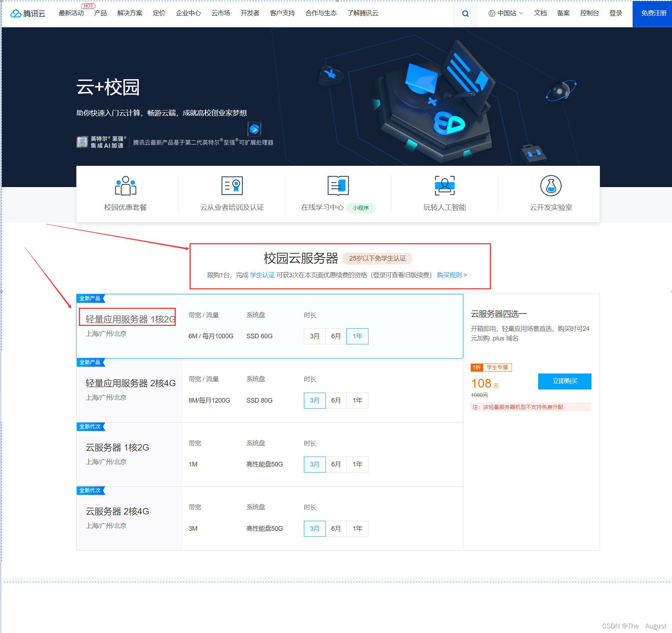This screenshot has height=633, width=672.
Task: Go to 备案 in top bar
Action: (563, 13)
